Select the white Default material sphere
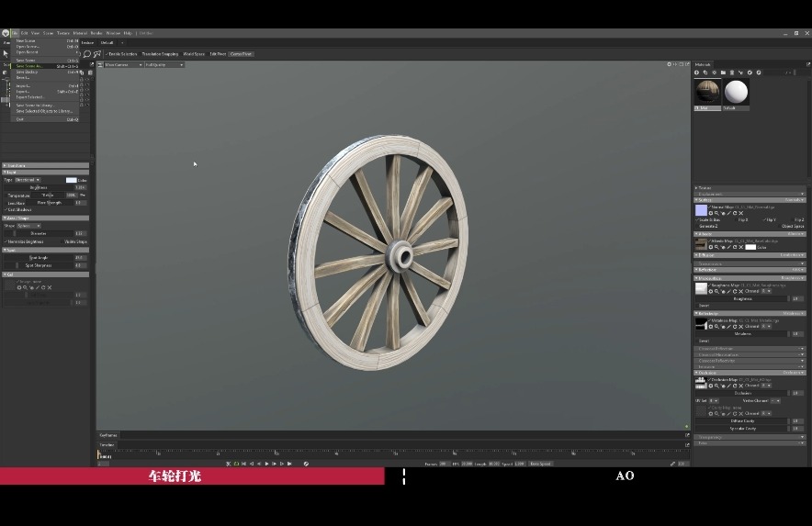812x526 pixels. coord(736,92)
